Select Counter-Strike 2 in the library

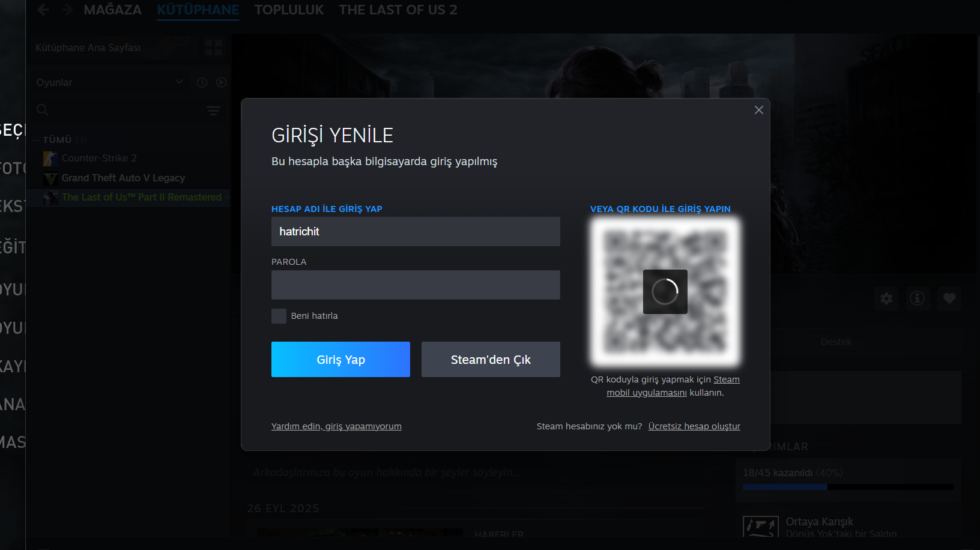[x=99, y=159]
